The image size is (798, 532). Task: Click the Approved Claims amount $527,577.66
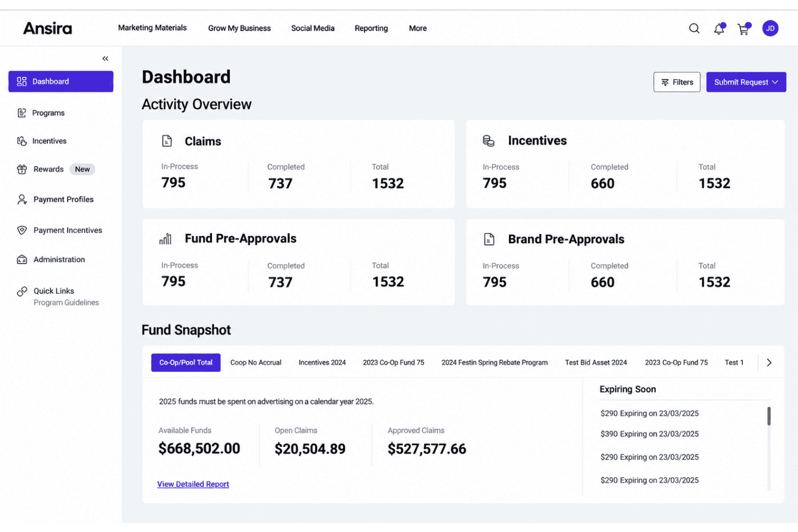427,449
